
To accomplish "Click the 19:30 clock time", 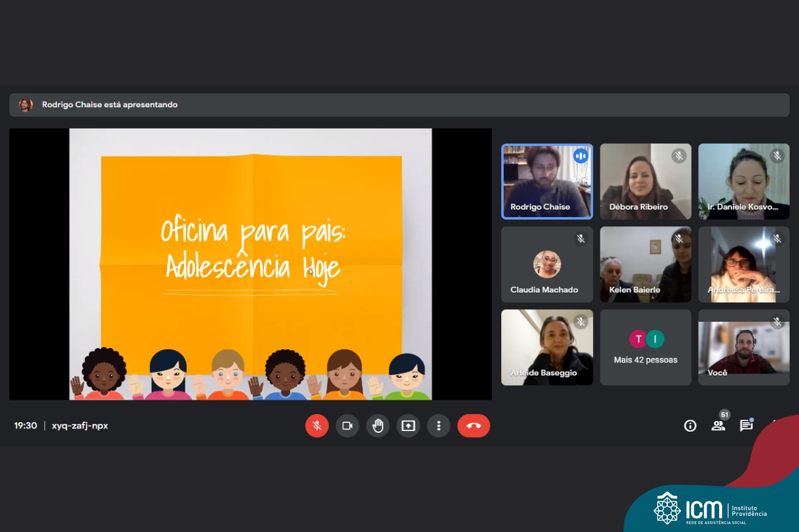I will [x=26, y=425].
